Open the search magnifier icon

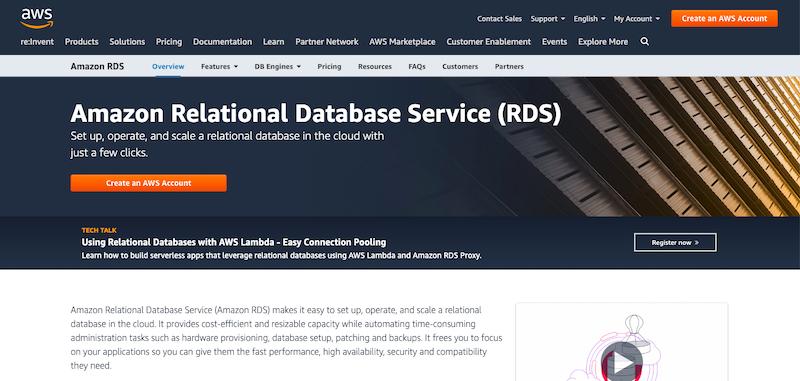point(644,41)
